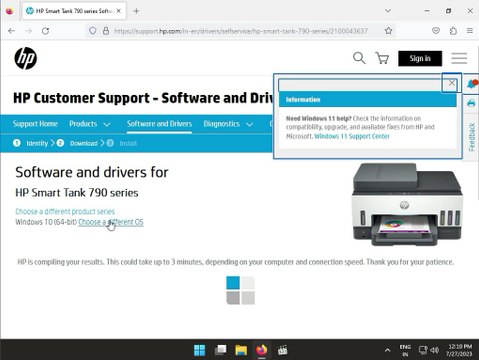Image resolution: width=479 pixels, height=360 pixels.
Task: Click ENG IN language indicator
Action: pos(405,350)
